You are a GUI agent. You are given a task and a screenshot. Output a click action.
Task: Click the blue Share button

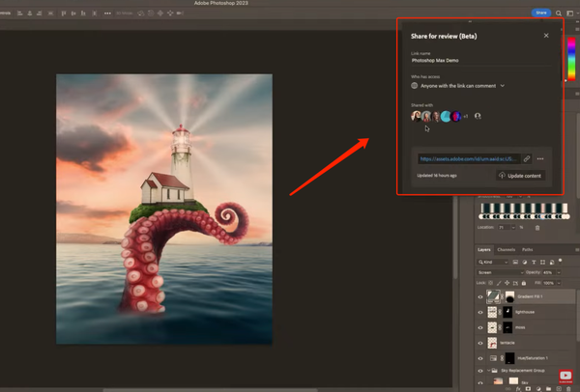coord(540,13)
